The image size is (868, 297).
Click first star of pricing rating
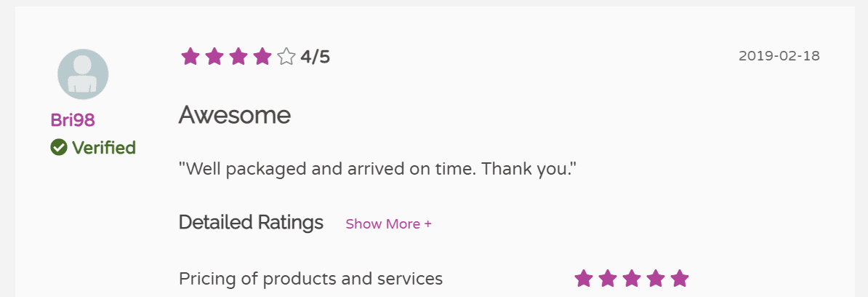pyautogui.click(x=584, y=278)
